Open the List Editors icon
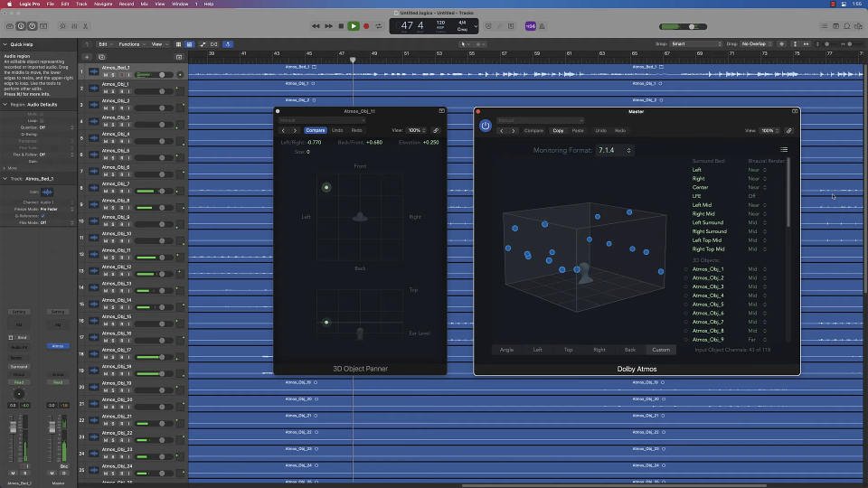This screenshot has width=868, height=488. [825, 26]
